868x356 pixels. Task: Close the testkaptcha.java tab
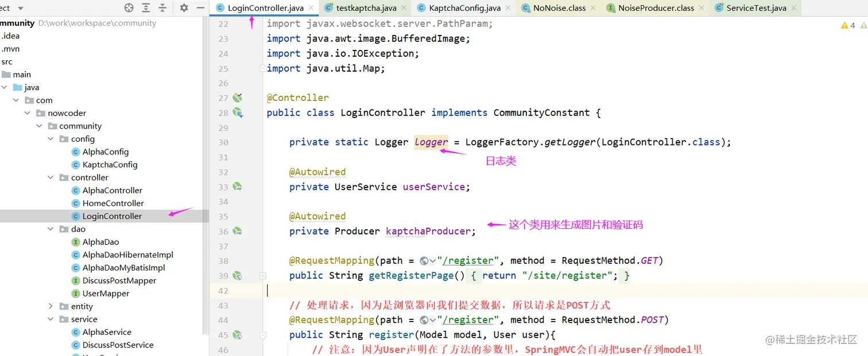tap(403, 8)
